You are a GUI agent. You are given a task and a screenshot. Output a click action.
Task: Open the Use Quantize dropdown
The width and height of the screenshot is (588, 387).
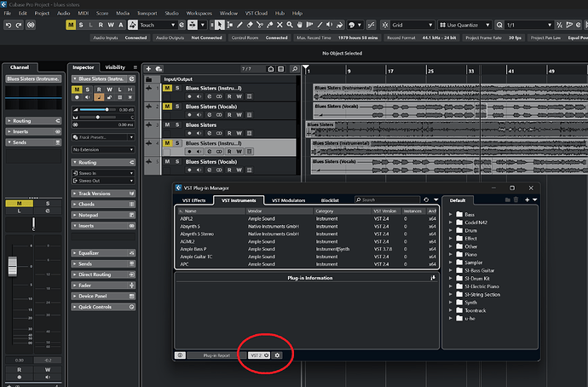(x=464, y=25)
